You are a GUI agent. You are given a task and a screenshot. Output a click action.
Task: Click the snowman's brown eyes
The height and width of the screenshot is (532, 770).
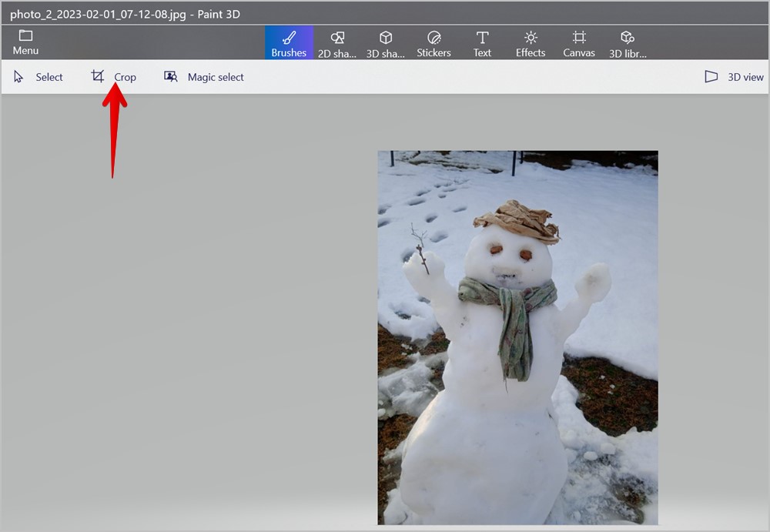511,253
